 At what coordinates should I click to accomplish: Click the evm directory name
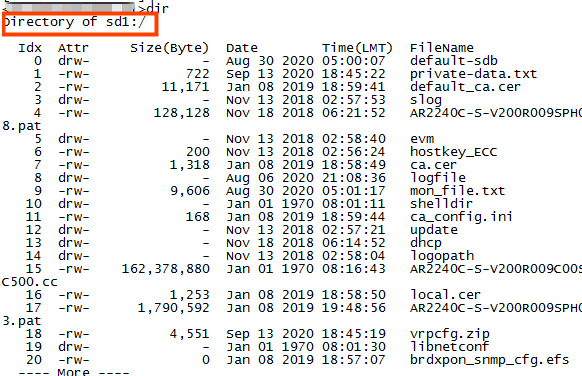(422, 139)
